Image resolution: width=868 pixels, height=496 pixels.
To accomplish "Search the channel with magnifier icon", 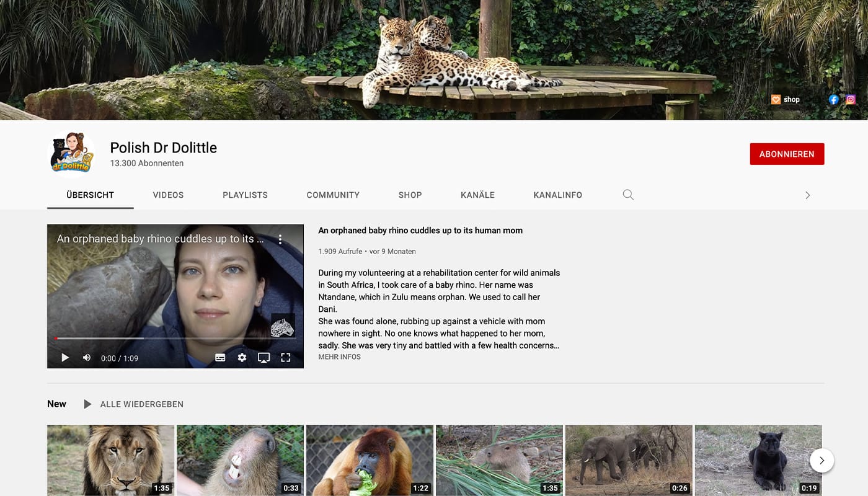I will click(628, 195).
